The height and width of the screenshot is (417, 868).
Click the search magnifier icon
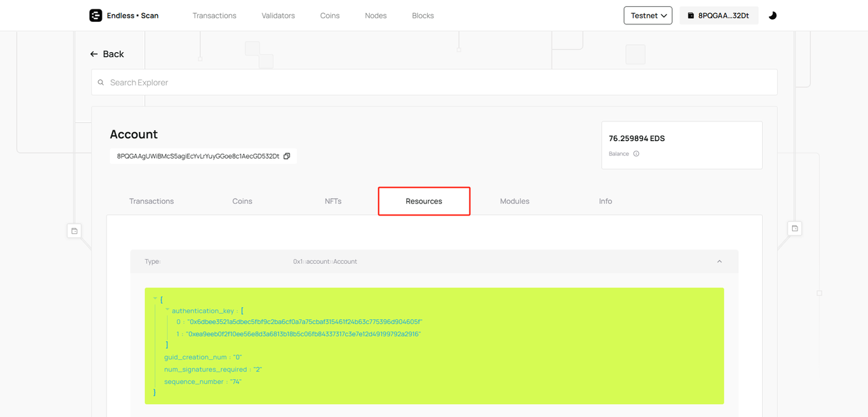pyautogui.click(x=101, y=83)
